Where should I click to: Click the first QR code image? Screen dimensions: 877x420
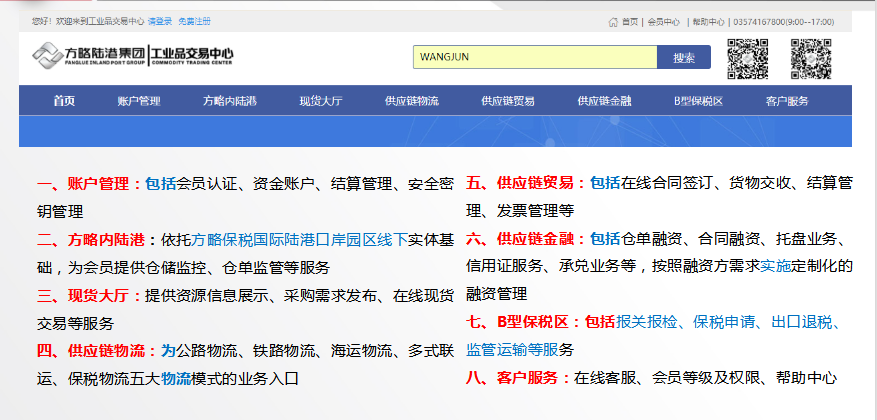[x=747, y=58]
